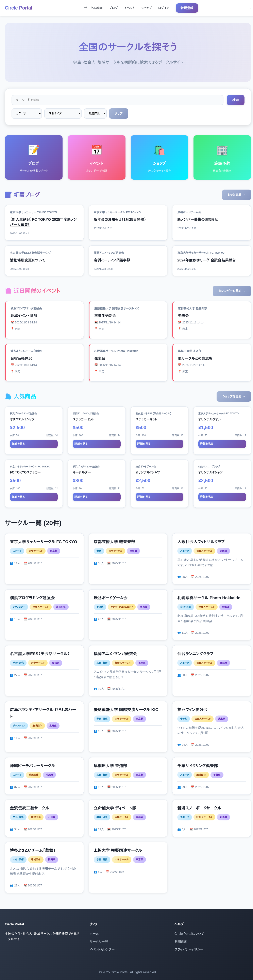Click 北海道 tag on 札幌写真サークル card
The height and width of the screenshot is (980, 253).
point(226,607)
